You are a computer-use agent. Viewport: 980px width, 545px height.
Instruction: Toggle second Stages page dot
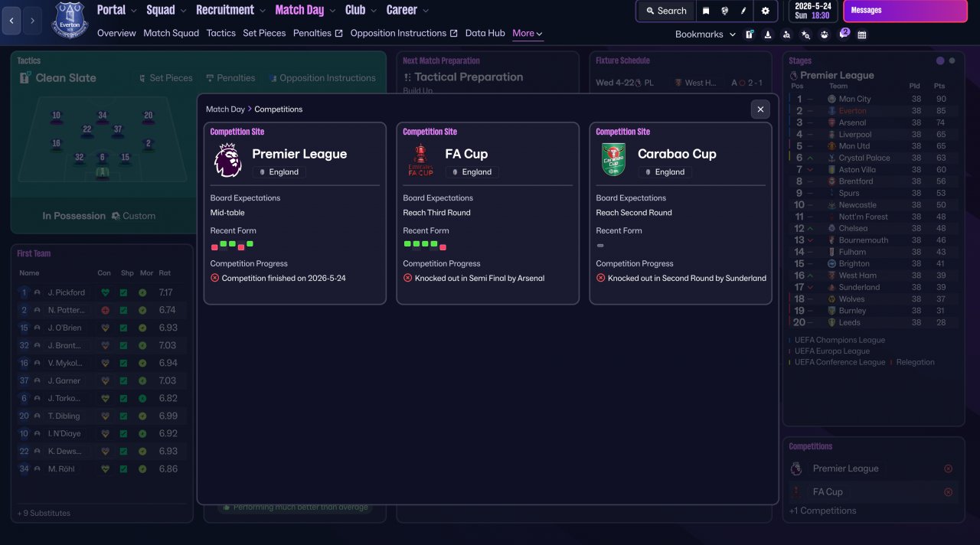952,60
